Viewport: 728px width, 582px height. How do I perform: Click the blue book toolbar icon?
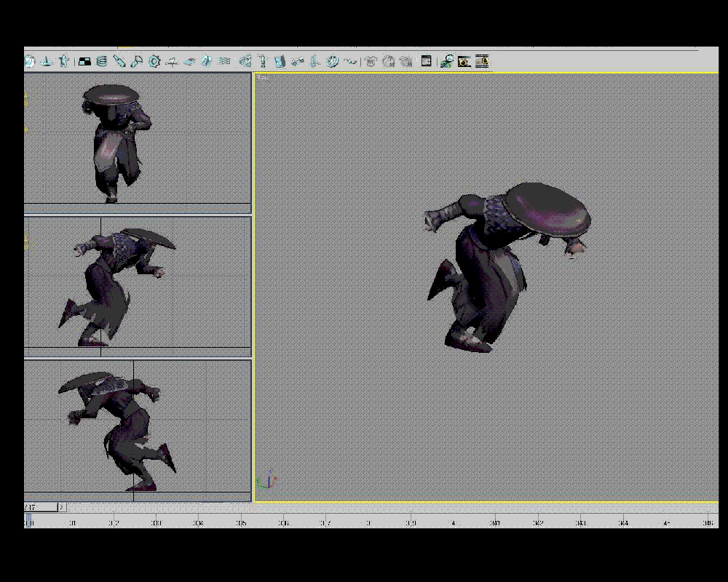pos(280,61)
